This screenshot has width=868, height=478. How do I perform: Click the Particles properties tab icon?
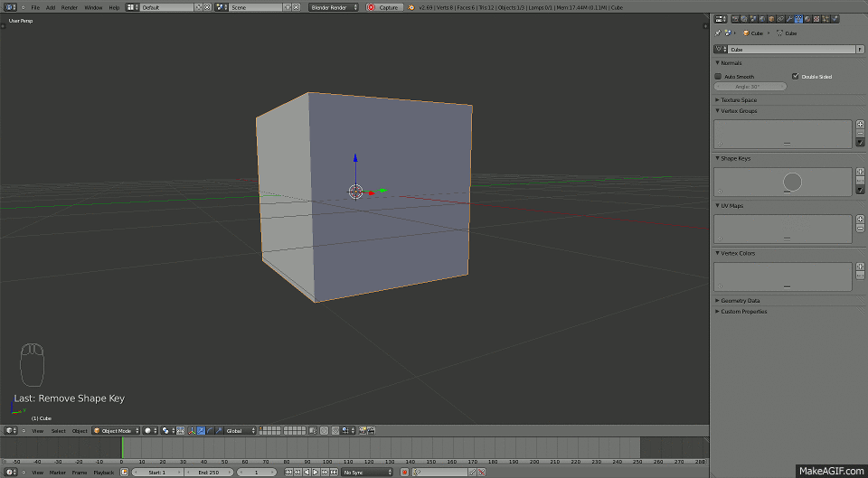tap(826, 19)
